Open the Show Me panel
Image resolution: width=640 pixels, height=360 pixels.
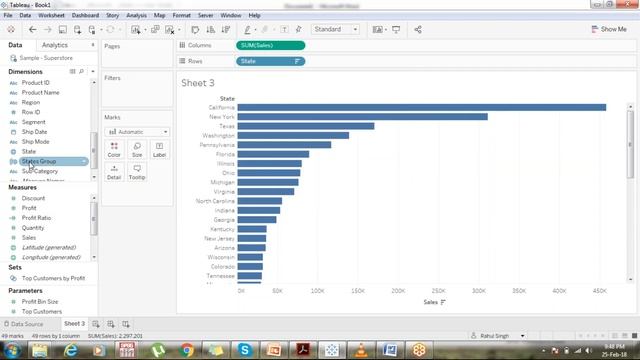[609, 29]
